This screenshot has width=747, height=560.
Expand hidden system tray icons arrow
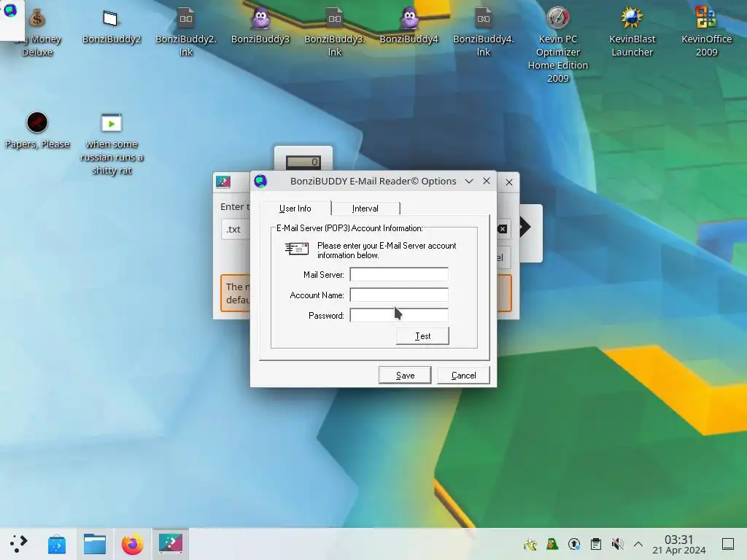coord(638,543)
